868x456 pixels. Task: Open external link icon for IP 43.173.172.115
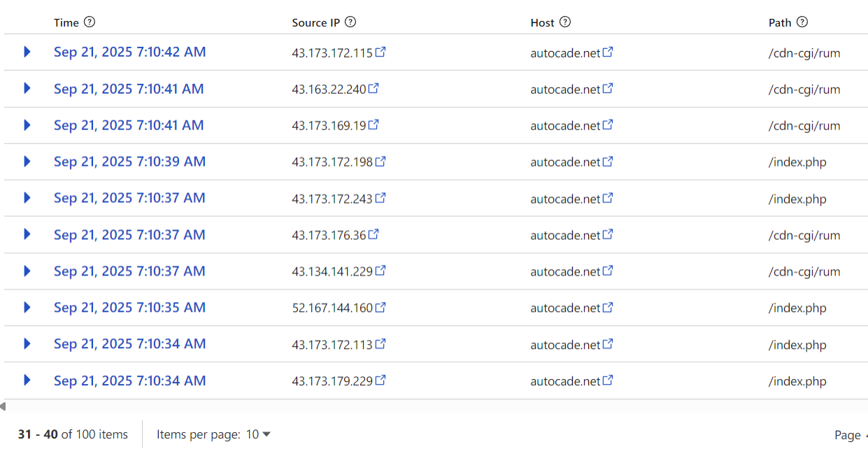tap(380, 52)
